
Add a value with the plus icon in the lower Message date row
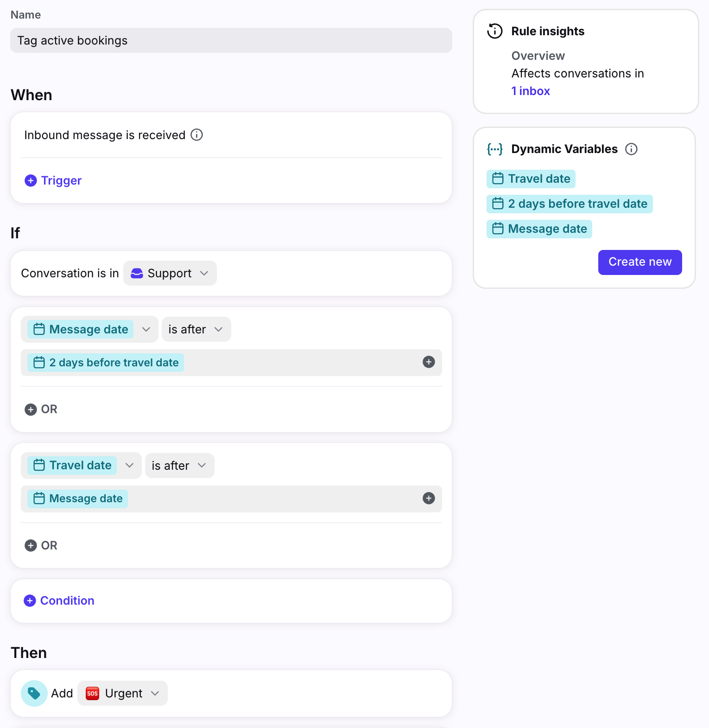tap(429, 498)
